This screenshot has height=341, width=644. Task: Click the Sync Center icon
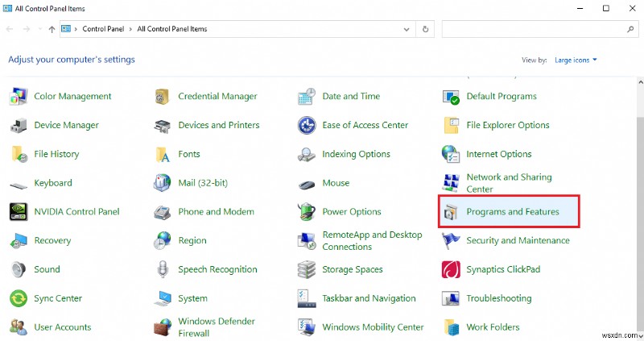tap(19, 298)
